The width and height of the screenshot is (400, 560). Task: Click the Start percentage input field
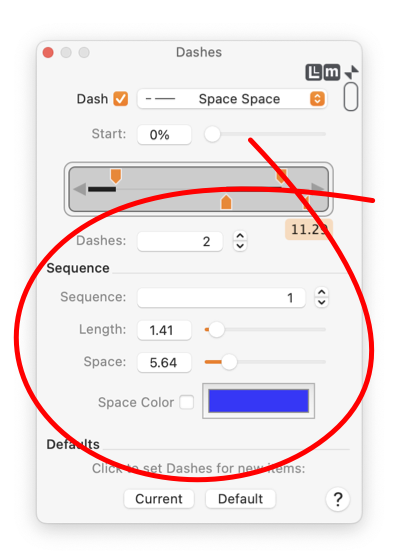coord(164,135)
